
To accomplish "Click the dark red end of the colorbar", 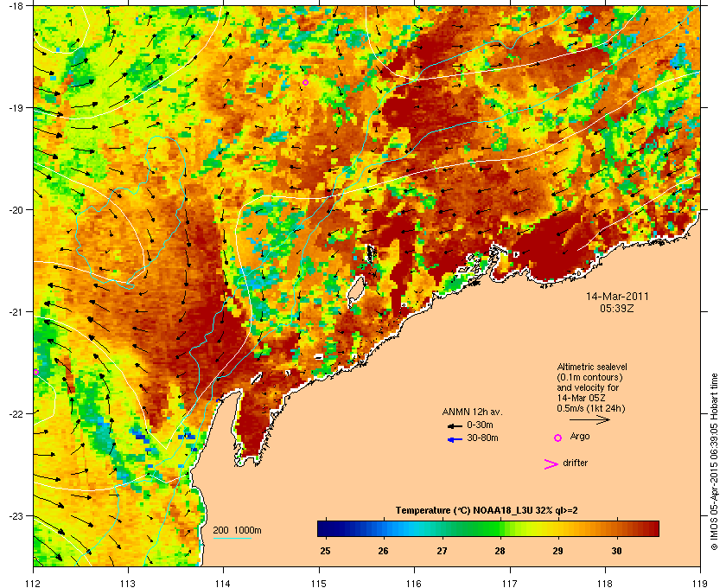I will point(653,528).
